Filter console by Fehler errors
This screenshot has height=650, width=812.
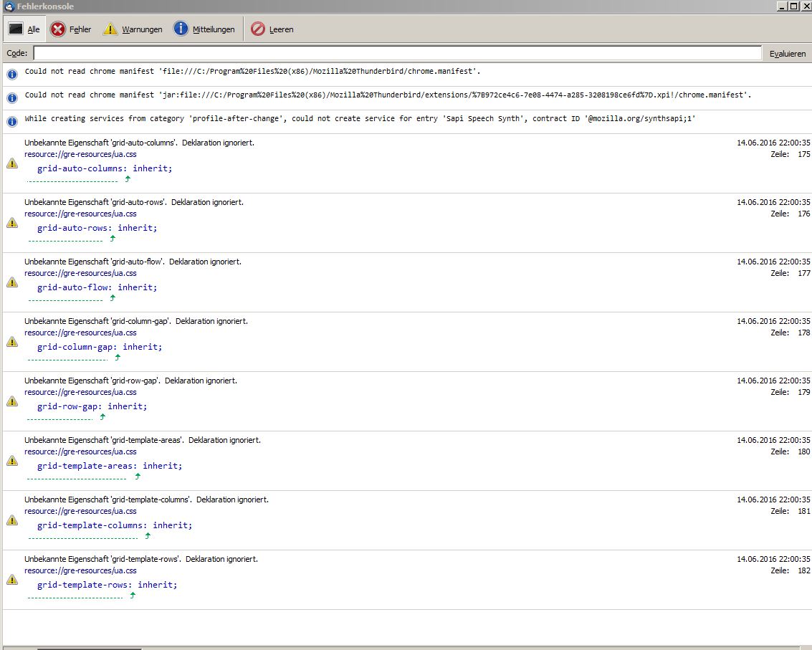pos(71,29)
